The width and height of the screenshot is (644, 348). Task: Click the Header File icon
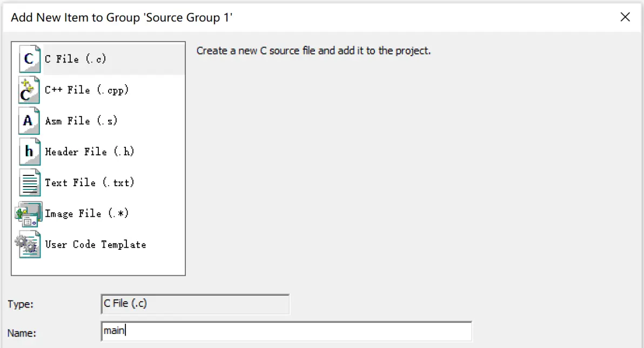pyautogui.click(x=29, y=152)
